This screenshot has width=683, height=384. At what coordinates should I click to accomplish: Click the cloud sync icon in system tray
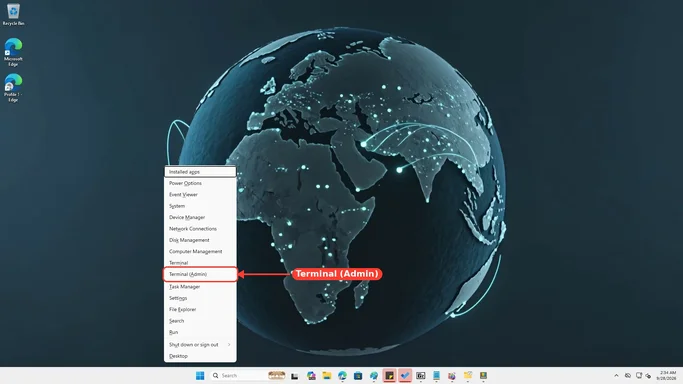tap(628, 375)
